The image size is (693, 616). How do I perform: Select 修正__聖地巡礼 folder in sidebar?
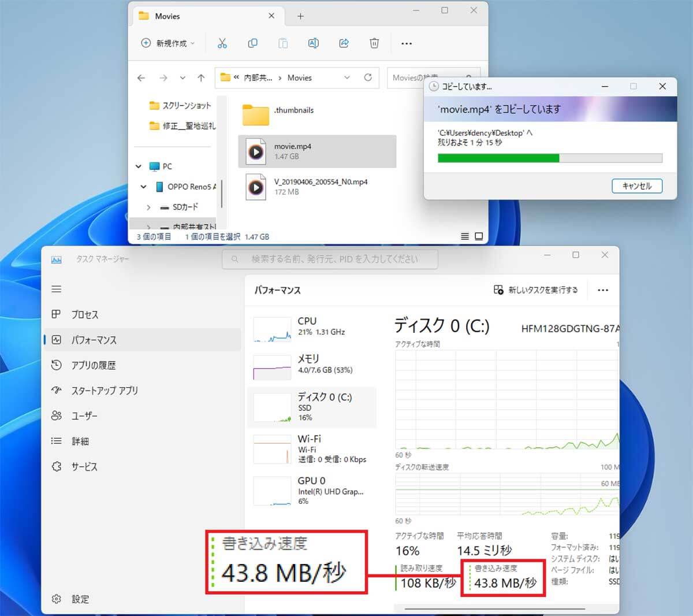(x=182, y=125)
